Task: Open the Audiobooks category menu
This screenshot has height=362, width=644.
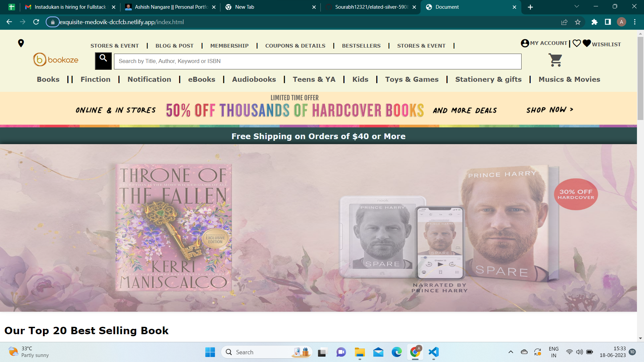Action: click(254, 79)
